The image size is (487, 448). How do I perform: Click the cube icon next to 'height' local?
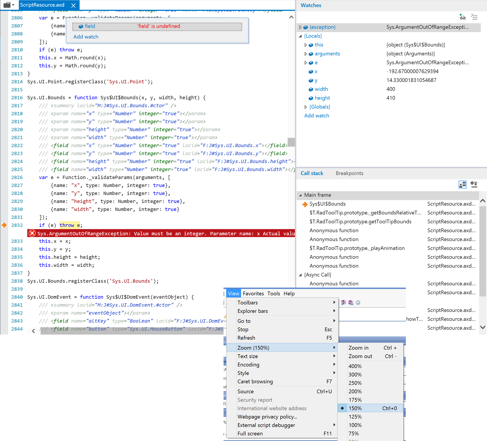311,98
